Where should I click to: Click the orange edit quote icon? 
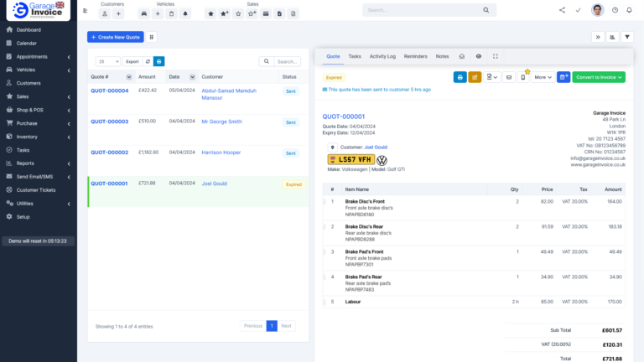click(x=475, y=77)
